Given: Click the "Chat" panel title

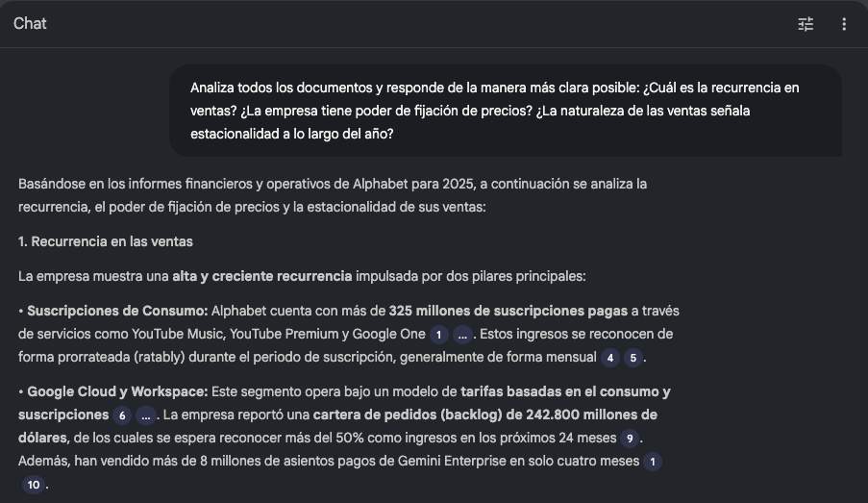Looking at the screenshot, I should point(30,24).
